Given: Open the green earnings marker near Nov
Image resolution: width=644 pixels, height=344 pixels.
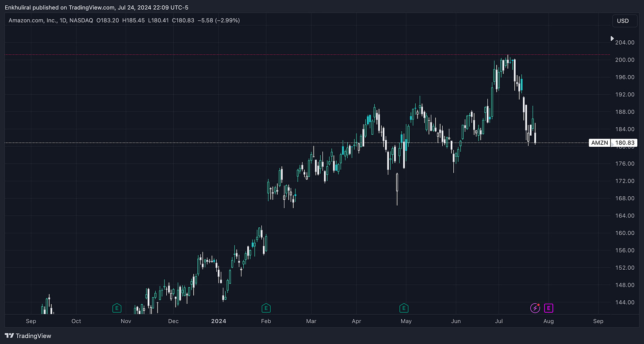Looking at the screenshot, I should (x=117, y=308).
